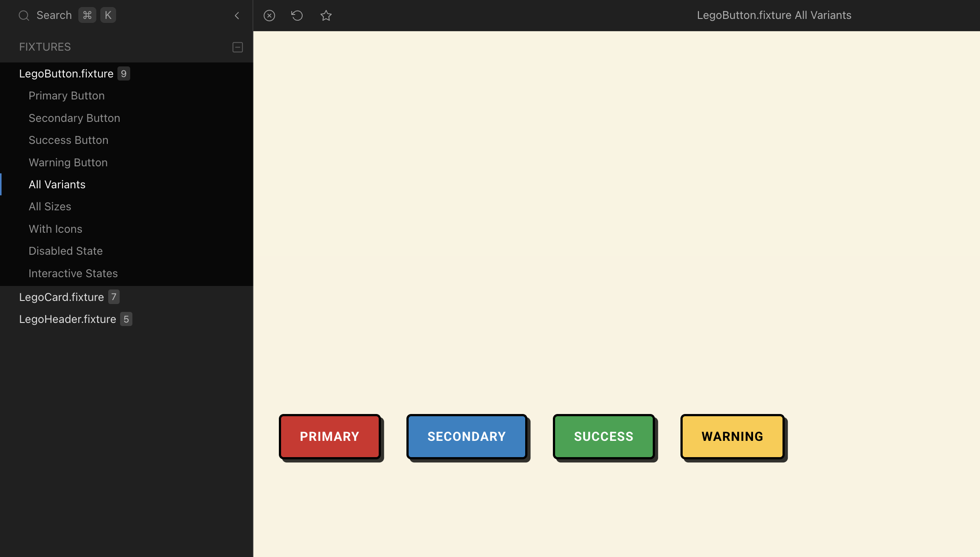Expand the LegoHeader.fixture group
Image resolution: width=980 pixels, height=557 pixels.
pos(68,319)
